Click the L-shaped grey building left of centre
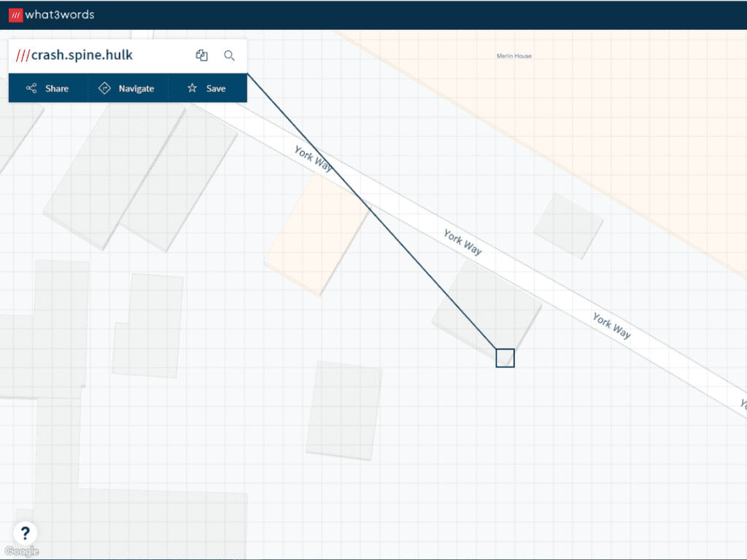Viewport: 747px width, 560px height. point(150,324)
